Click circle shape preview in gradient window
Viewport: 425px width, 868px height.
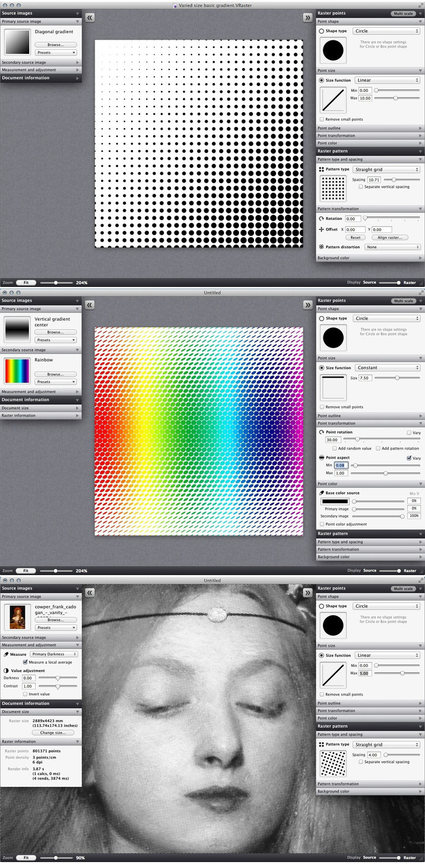pos(333,50)
